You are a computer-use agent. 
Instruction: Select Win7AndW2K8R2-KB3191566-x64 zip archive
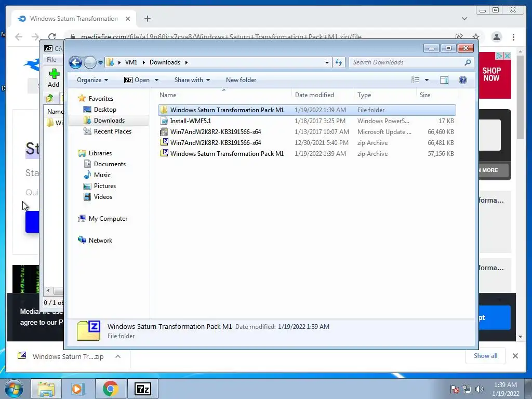coord(307,143)
